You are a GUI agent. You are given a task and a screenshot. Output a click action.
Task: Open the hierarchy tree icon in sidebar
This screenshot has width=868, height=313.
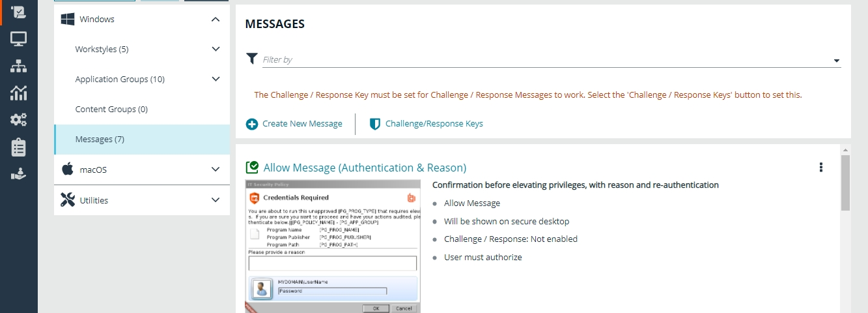click(x=18, y=66)
